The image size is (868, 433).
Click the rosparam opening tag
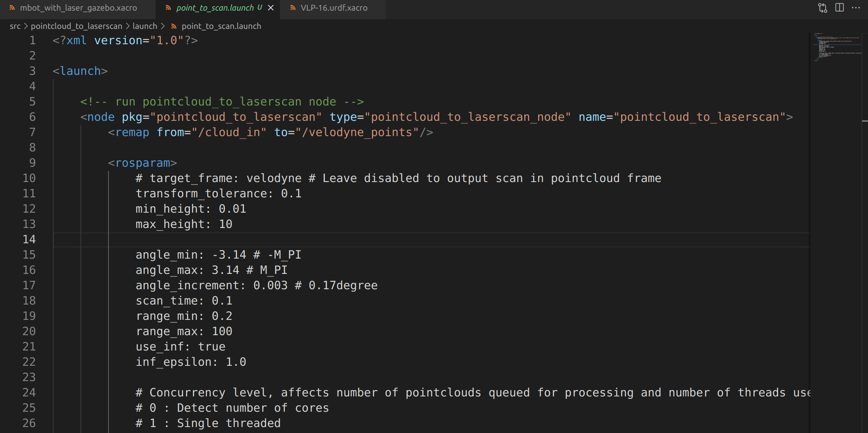click(142, 163)
